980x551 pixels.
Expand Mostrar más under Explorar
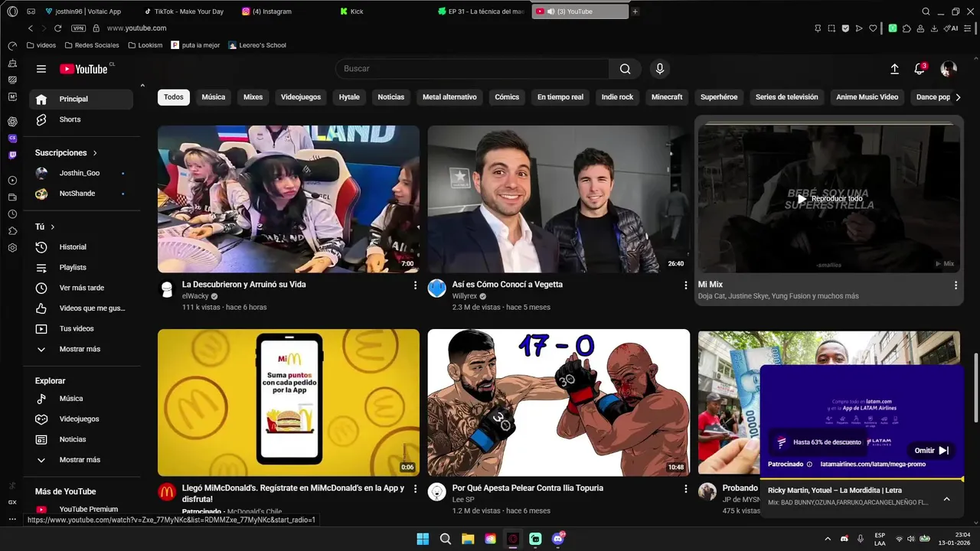tap(81, 460)
